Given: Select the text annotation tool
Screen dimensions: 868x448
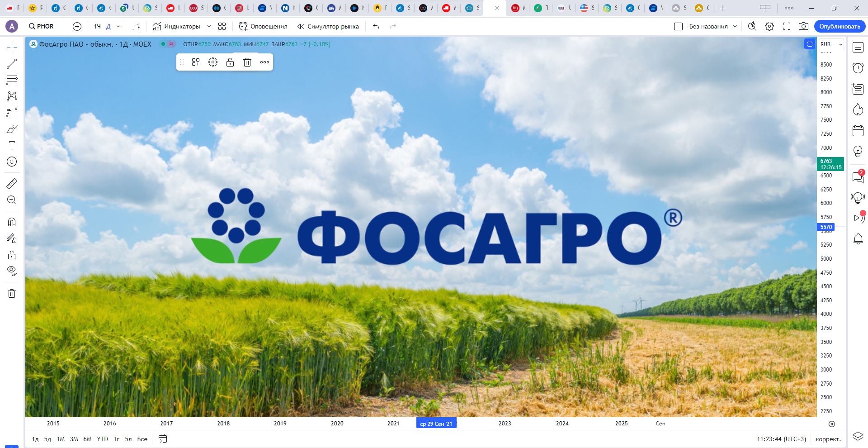Looking at the screenshot, I should [x=12, y=145].
